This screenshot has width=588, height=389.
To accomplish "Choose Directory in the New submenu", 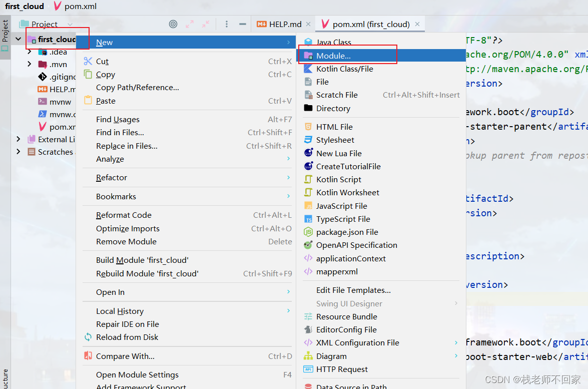I will tap(381, 109).
